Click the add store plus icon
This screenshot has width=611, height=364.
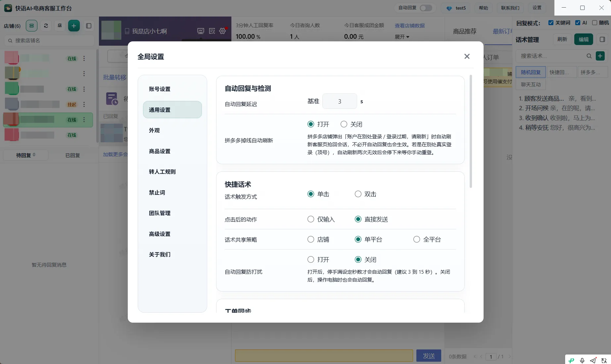(74, 25)
